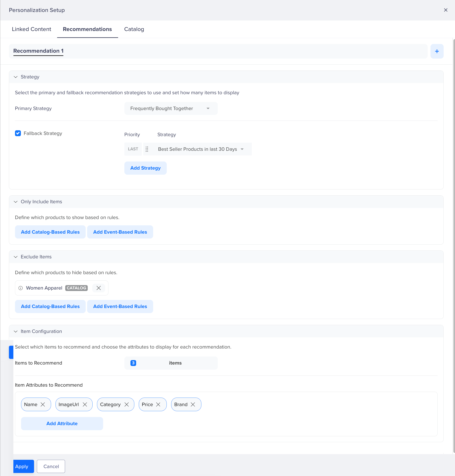The width and height of the screenshot is (455, 476).
Task: Collapse the Item Configuration section
Action: [16, 331]
